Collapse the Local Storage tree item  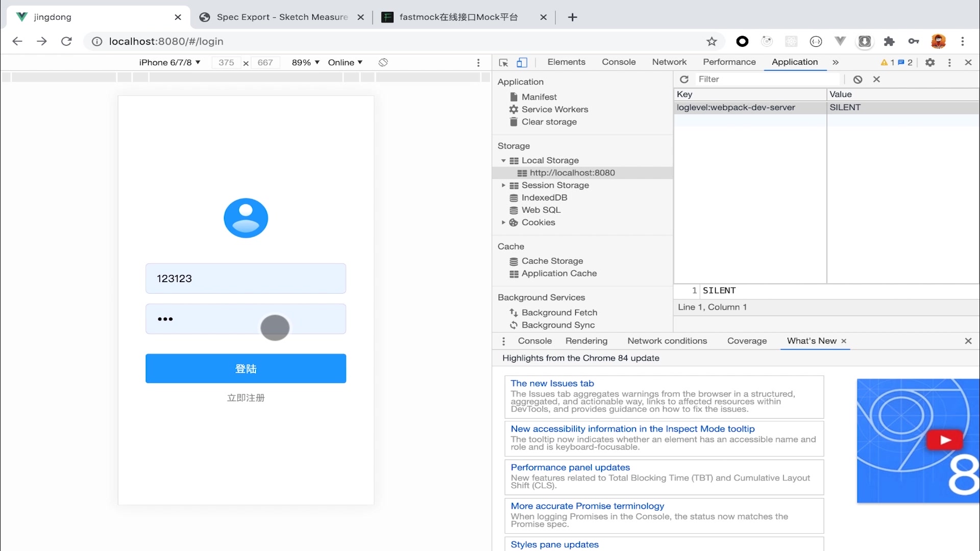point(503,160)
